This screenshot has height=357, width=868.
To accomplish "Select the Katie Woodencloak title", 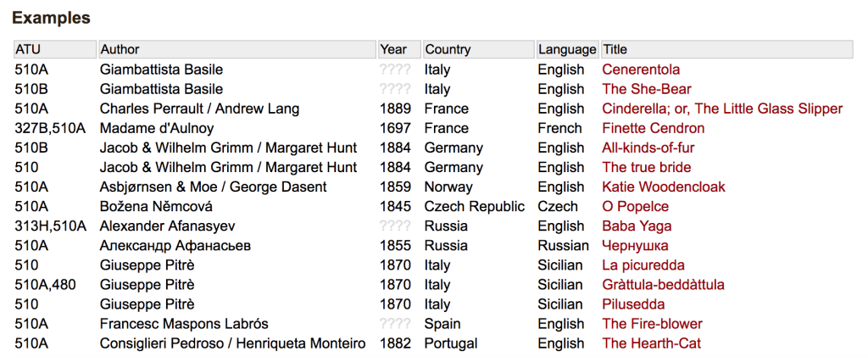I will coord(664,187).
